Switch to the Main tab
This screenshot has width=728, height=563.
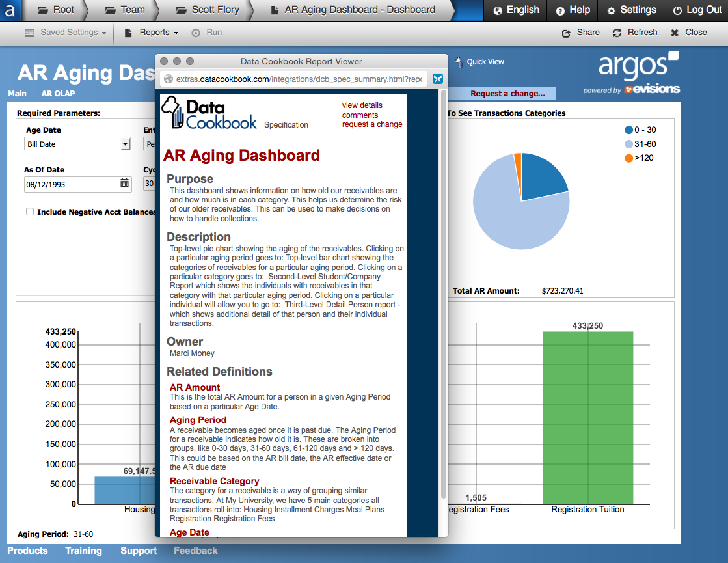17,93
